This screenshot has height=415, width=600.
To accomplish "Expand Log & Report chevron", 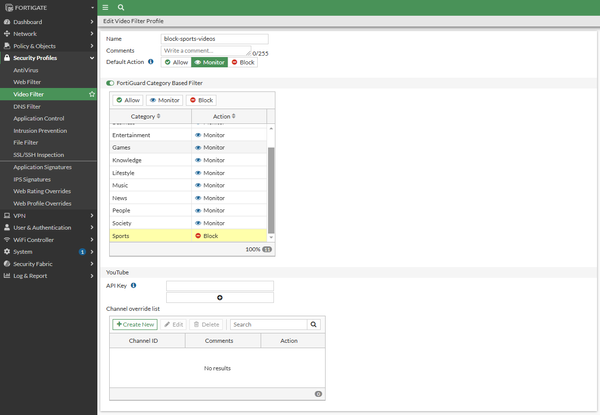I will pos(92,276).
